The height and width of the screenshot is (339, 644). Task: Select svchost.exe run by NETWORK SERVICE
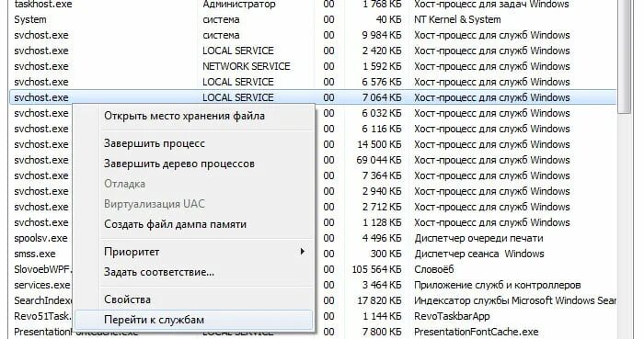(x=312, y=66)
